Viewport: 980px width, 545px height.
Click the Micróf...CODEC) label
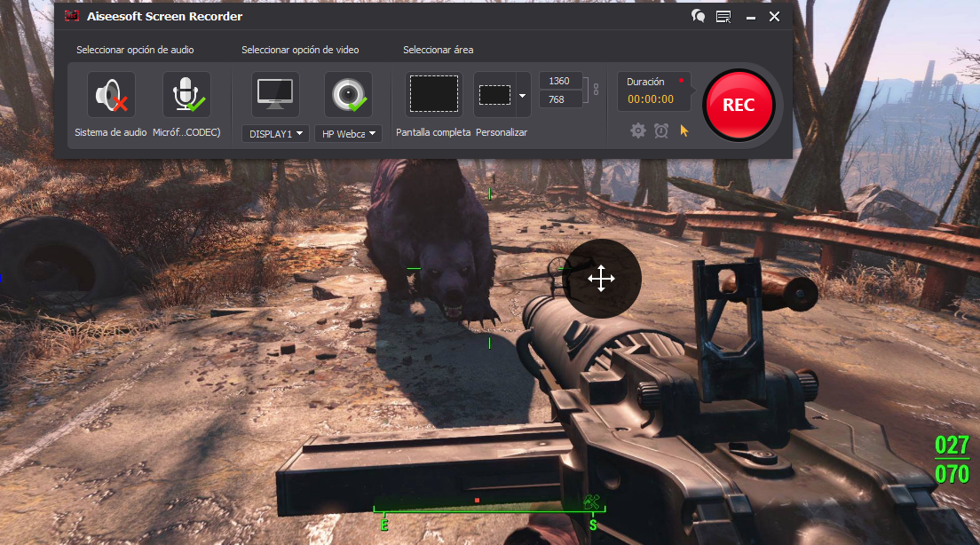click(187, 132)
